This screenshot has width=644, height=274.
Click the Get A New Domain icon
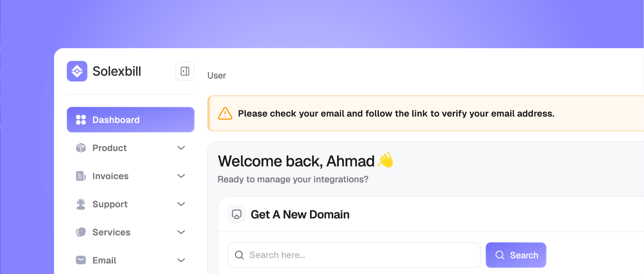coord(237,214)
